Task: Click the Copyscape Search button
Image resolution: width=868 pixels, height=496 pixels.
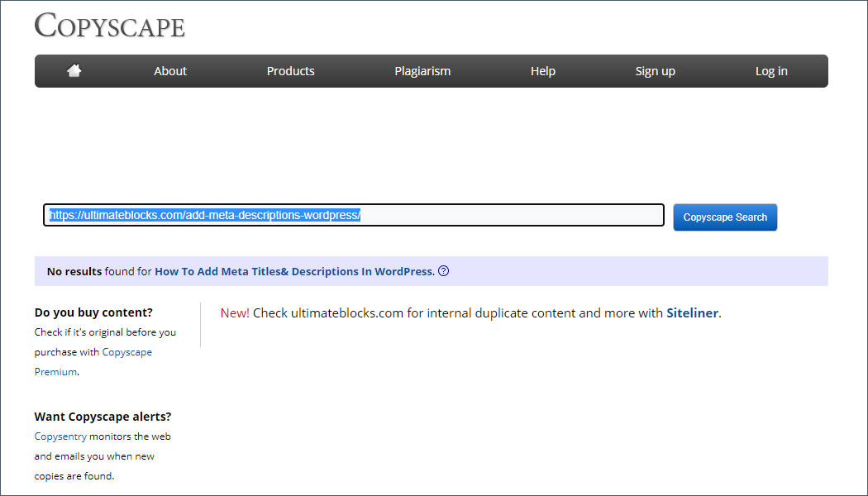Action: [725, 217]
